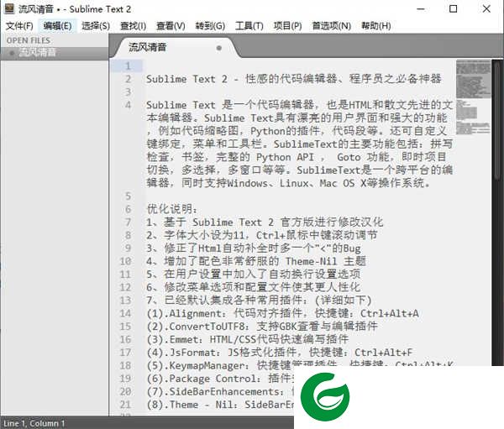Open the 帮助(H) menu
Screen dimensions: 504x429
376,26
